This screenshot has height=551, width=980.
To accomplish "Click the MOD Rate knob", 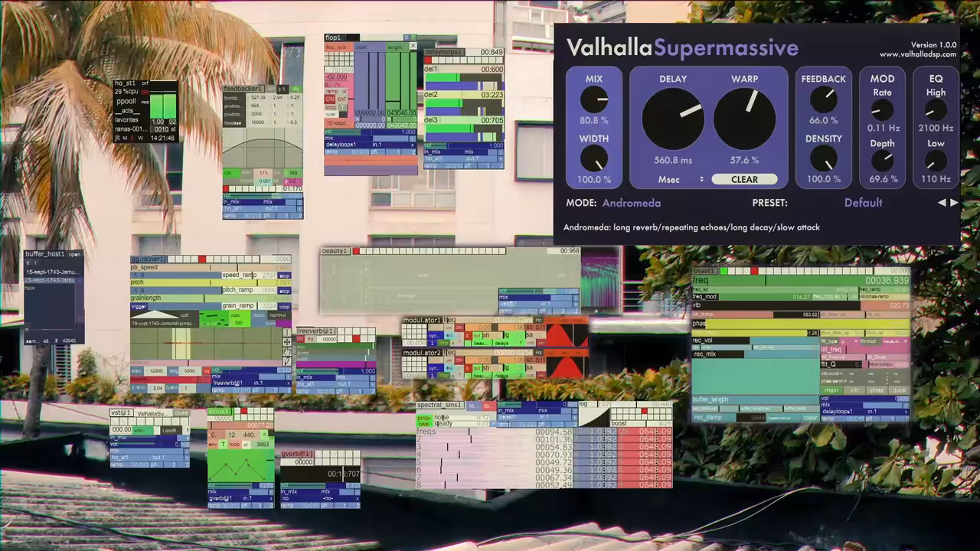I will [882, 110].
